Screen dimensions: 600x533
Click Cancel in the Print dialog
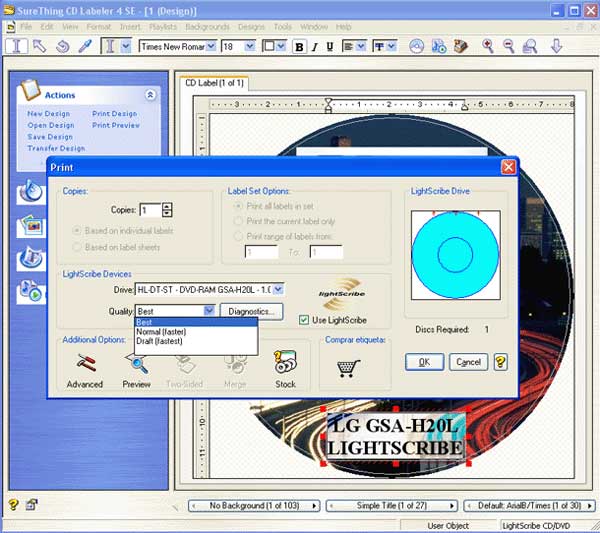[x=468, y=362]
